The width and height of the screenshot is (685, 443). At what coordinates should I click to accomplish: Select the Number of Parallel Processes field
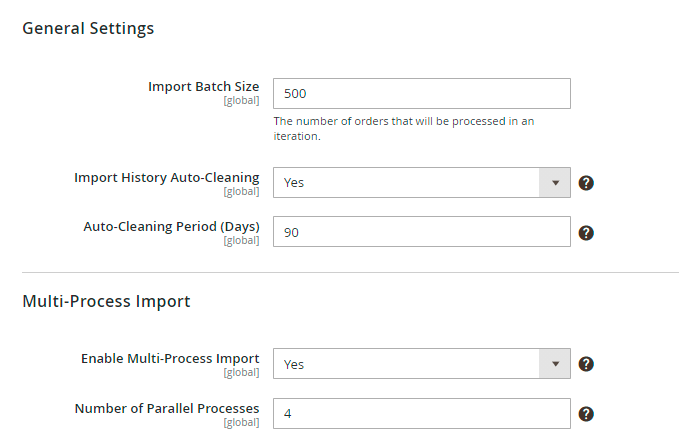coord(421,413)
